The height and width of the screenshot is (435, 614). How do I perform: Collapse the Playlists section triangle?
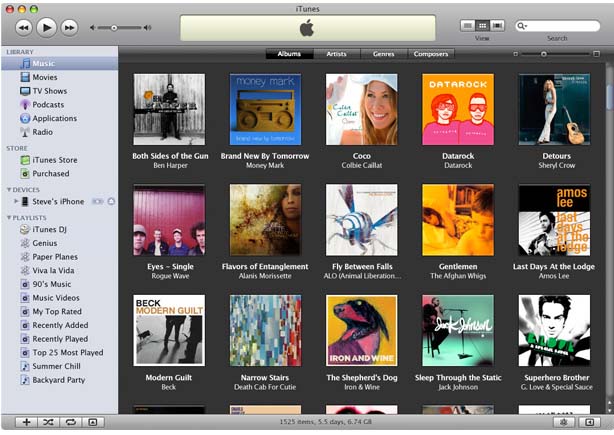[9, 218]
